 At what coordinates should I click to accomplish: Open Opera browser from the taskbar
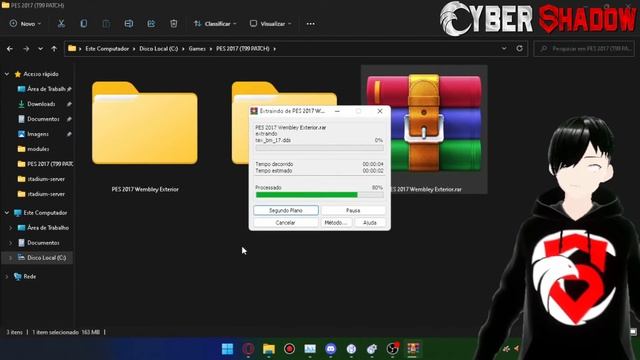coord(248,349)
